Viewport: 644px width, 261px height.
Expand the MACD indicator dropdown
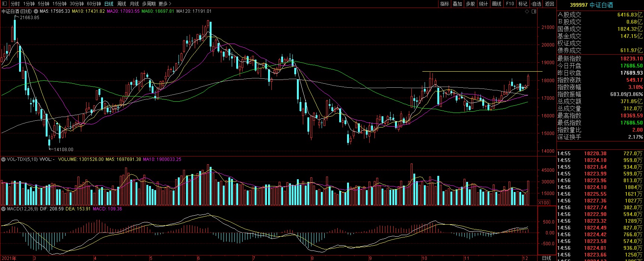click(x=4, y=209)
